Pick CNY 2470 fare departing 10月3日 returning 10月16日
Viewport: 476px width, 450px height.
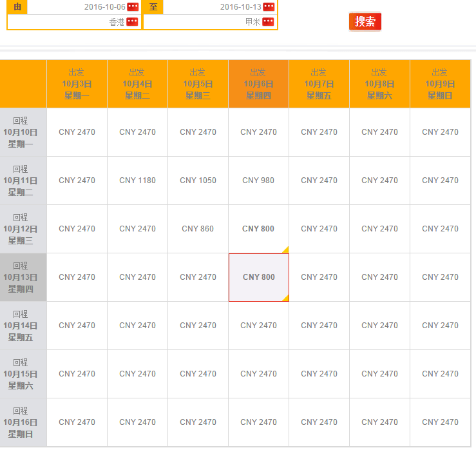(77, 422)
